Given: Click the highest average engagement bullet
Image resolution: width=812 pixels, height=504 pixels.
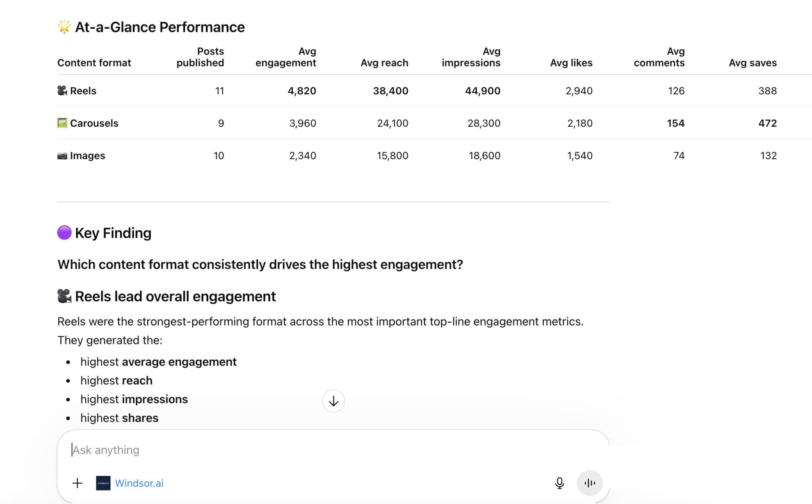Looking at the screenshot, I should click(x=158, y=362).
